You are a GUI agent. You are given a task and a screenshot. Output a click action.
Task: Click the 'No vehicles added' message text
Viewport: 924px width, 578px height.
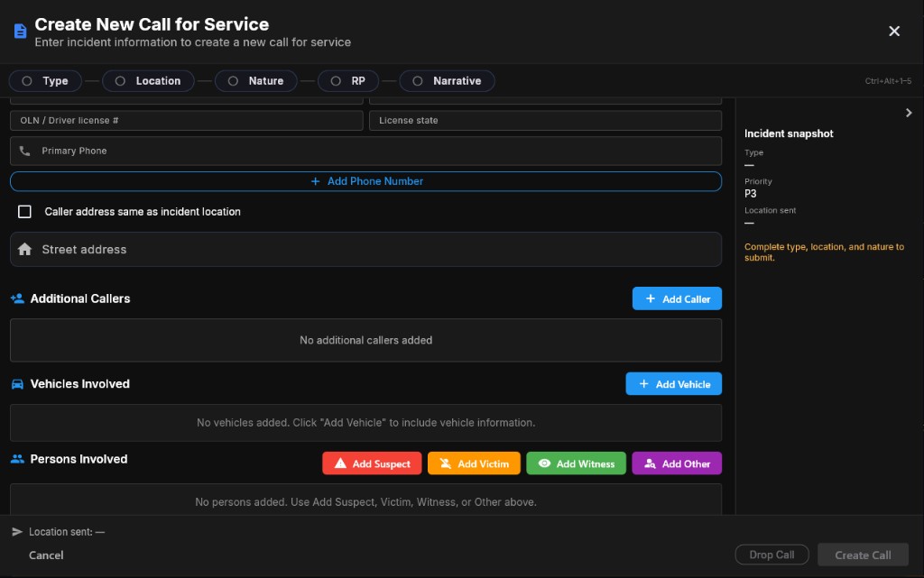coord(366,423)
